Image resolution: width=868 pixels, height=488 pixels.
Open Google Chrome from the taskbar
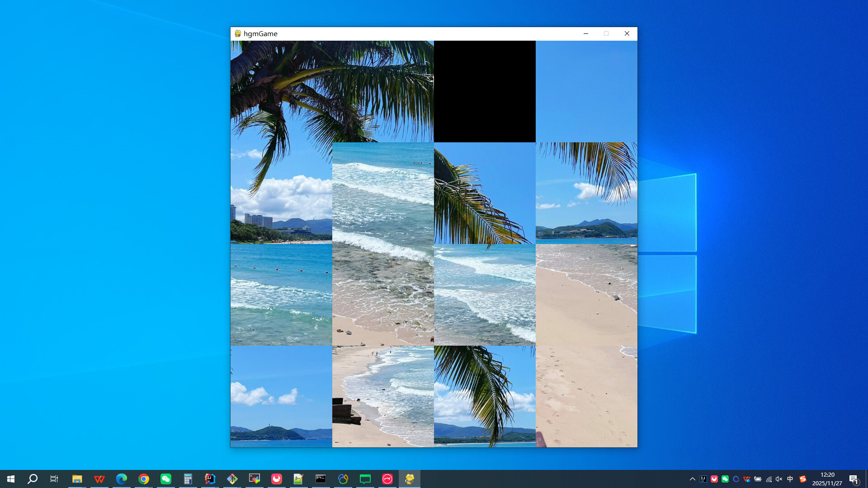[x=144, y=479]
